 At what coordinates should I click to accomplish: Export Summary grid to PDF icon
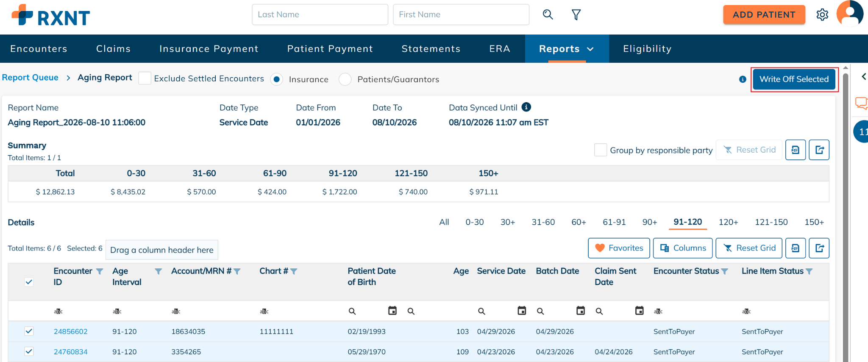[795, 150]
